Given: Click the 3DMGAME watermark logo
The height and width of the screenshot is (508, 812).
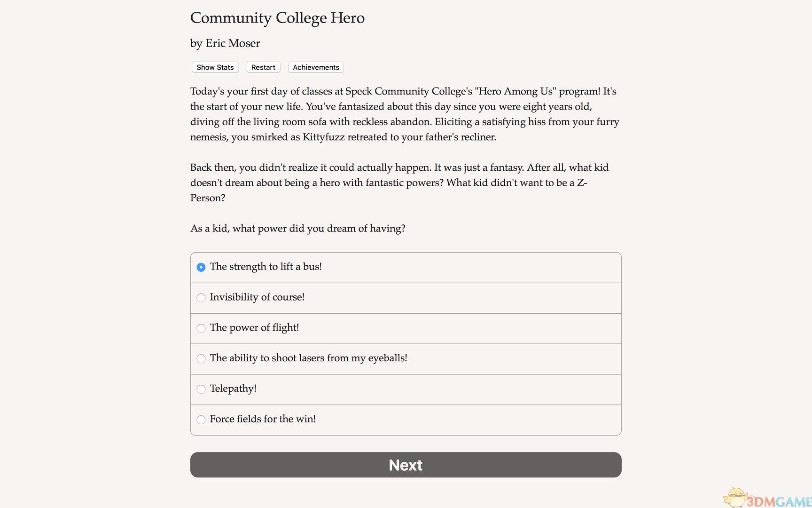Looking at the screenshot, I should (771, 500).
